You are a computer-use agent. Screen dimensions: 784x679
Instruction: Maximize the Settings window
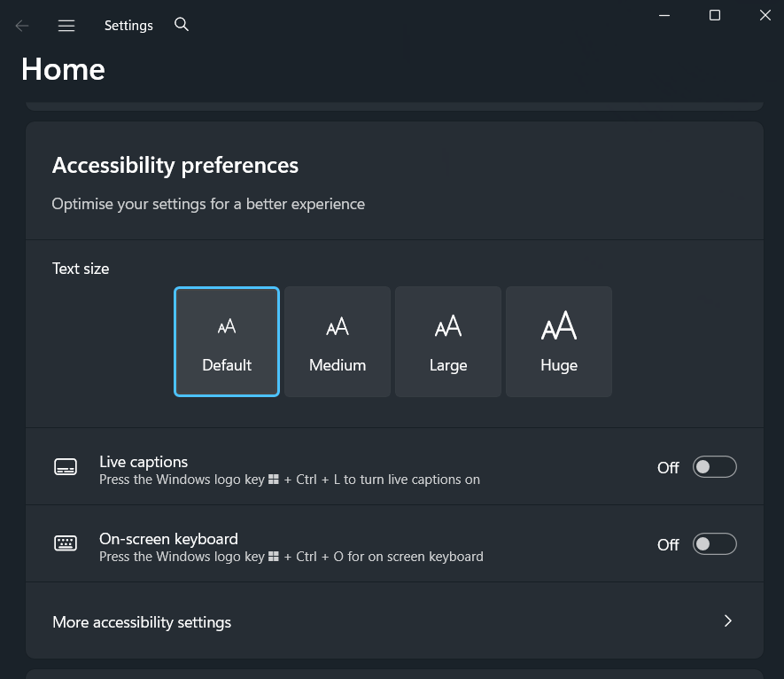click(x=715, y=15)
